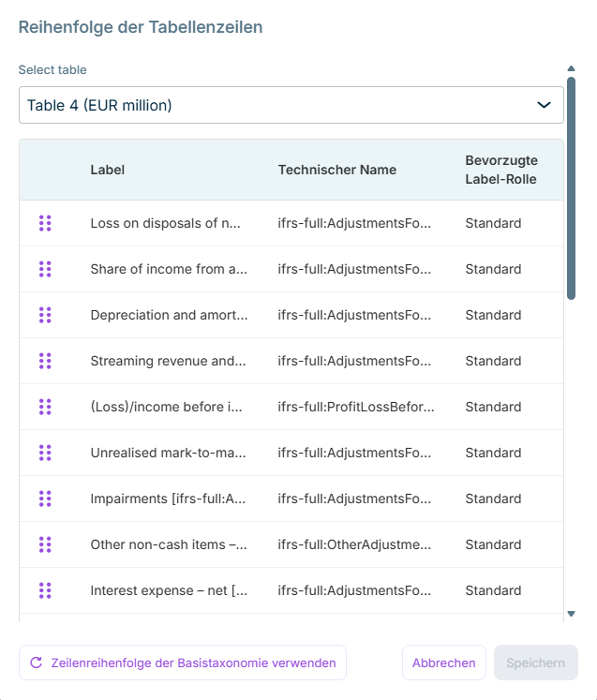Click the chevron arrow in table selector

click(x=544, y=105)
